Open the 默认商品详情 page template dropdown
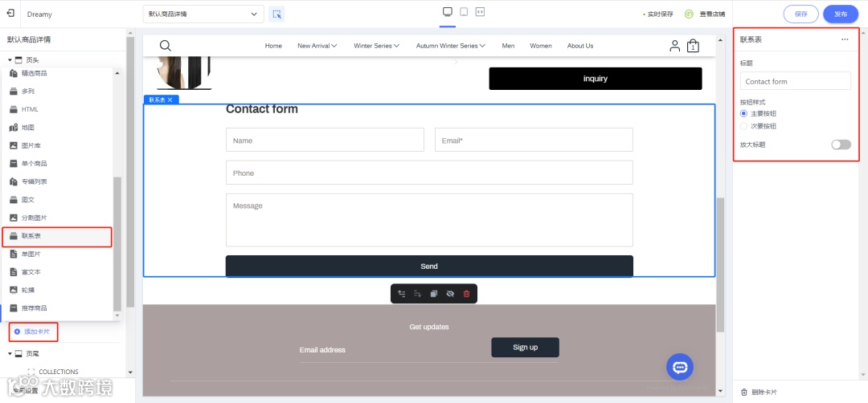 point(203,14)
